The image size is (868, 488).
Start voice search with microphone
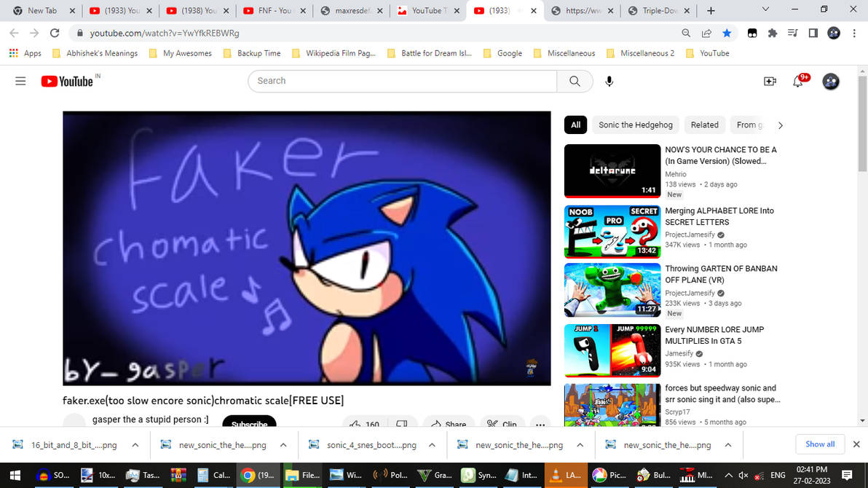pyautogui.click(x=609, y=82)
